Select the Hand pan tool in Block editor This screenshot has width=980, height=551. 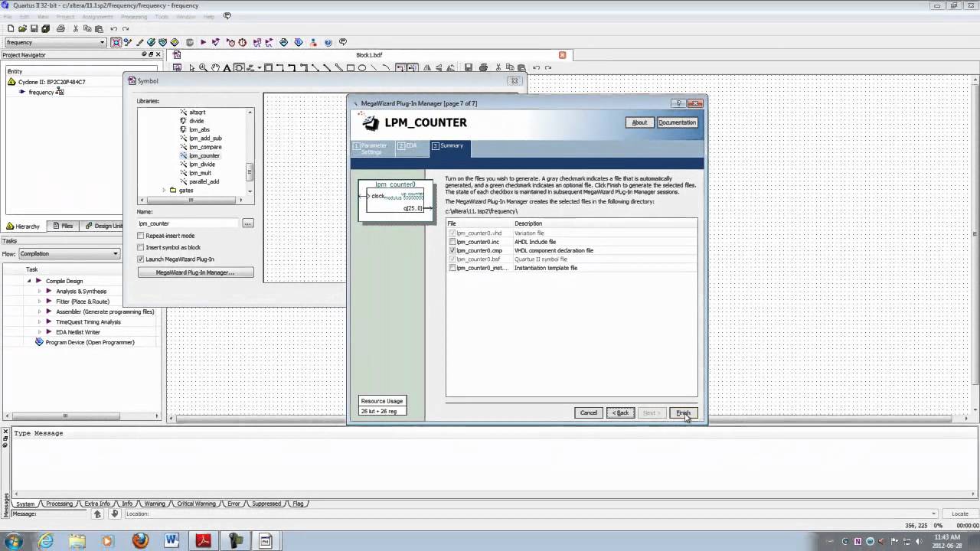215,68
